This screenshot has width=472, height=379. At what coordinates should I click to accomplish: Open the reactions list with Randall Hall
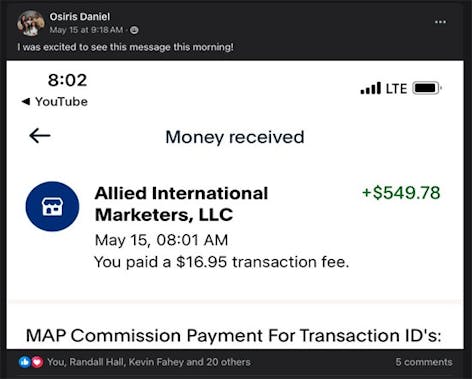(x=149, y=362)
